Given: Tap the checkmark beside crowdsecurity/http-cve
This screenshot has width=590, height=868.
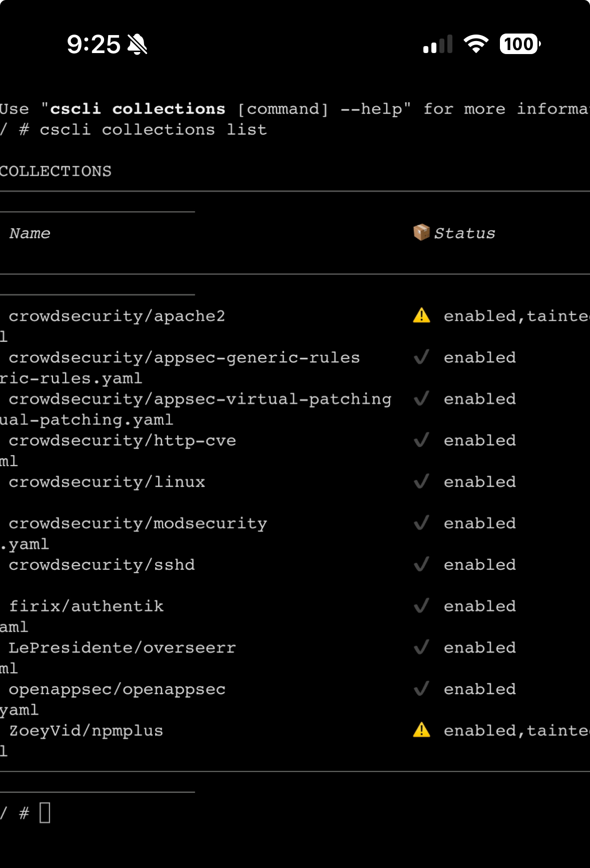Looking at the screenshot, I should click(421, 440).
